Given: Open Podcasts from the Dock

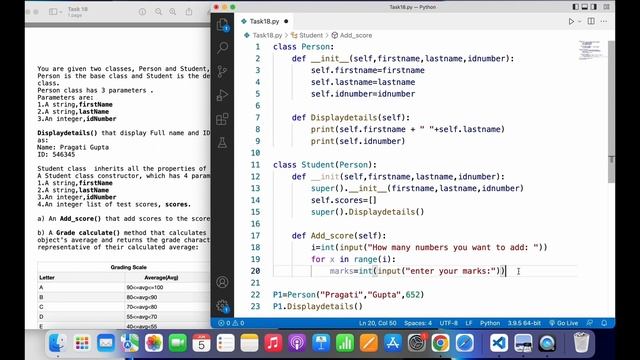Looking at the screenshot, I should (297, 343).
